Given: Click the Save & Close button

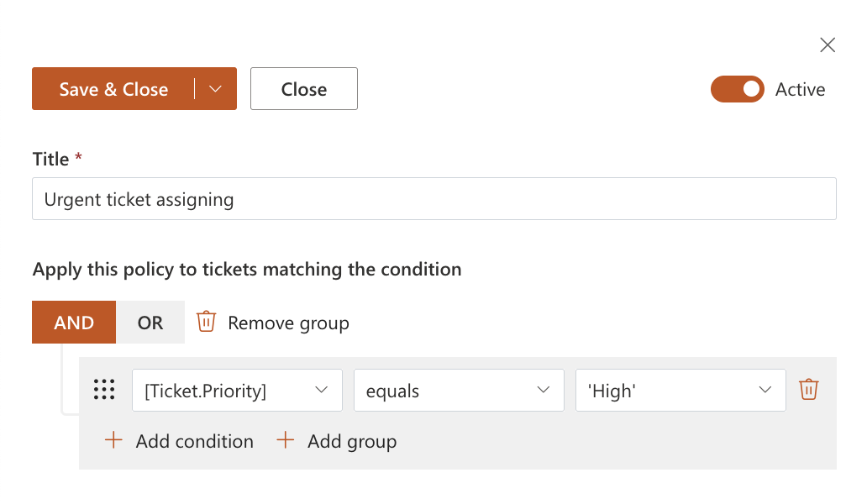Looking at the screenshot, I should (113, 89).
